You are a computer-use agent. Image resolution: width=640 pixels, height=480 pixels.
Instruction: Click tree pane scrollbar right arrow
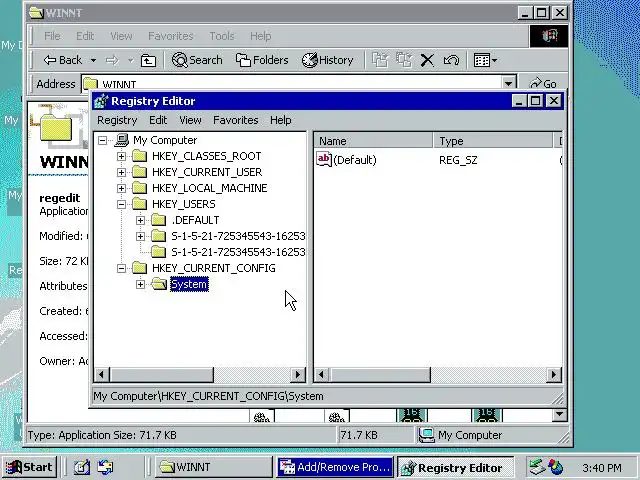coord(298,374)
